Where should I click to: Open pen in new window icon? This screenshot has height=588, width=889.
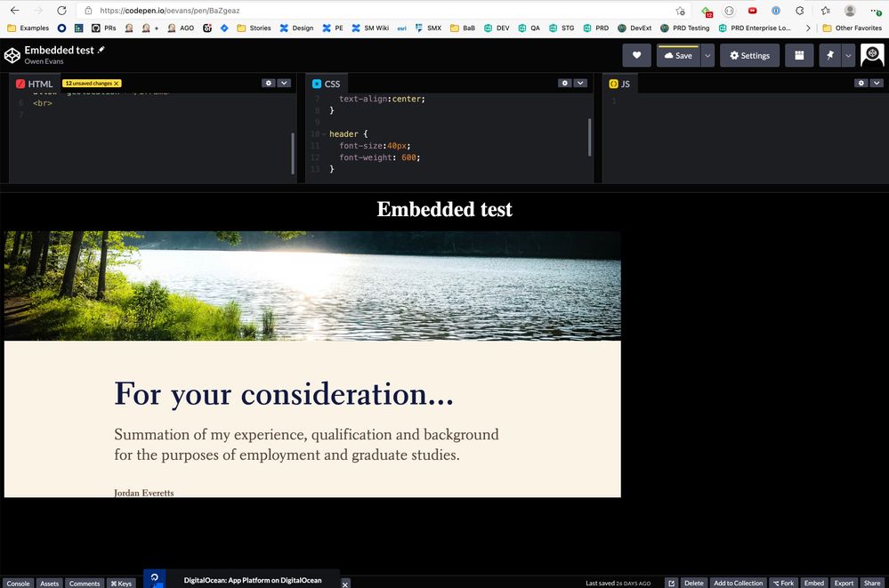[x=671, y=583]
